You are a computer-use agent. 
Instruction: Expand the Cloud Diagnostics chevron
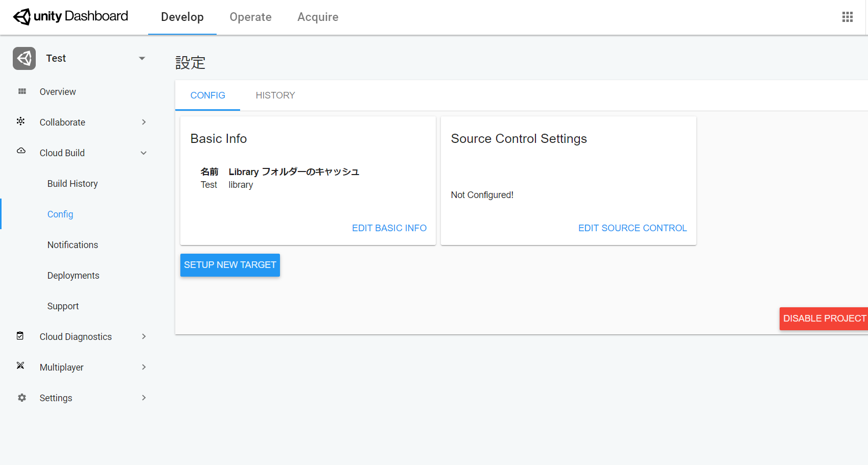coord(144,336)
